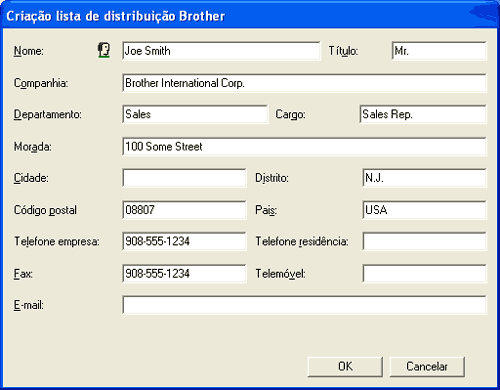Viewport: 500px width, 390px height.
Task: Select the Fax number field
Action: 184,274
